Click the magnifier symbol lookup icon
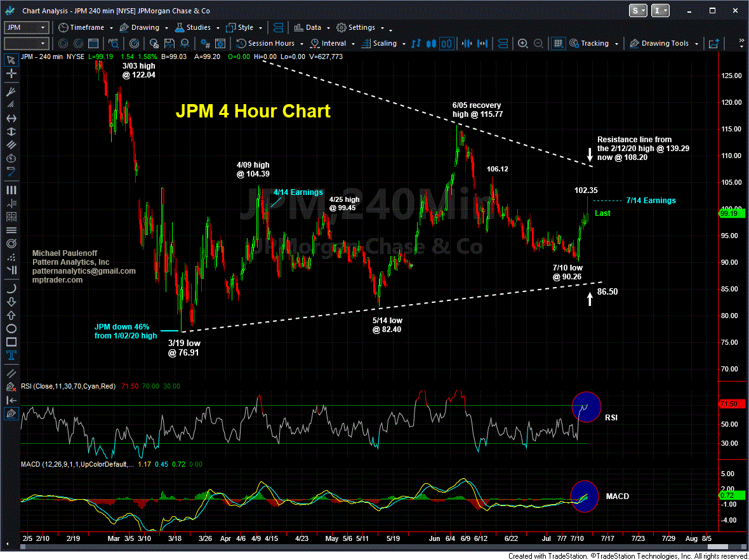This screenshot has height=560, width=749. [114, 43]
